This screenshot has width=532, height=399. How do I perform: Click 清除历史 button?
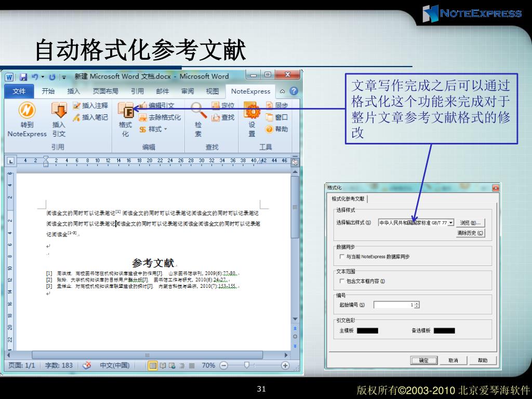click(471, 233)
